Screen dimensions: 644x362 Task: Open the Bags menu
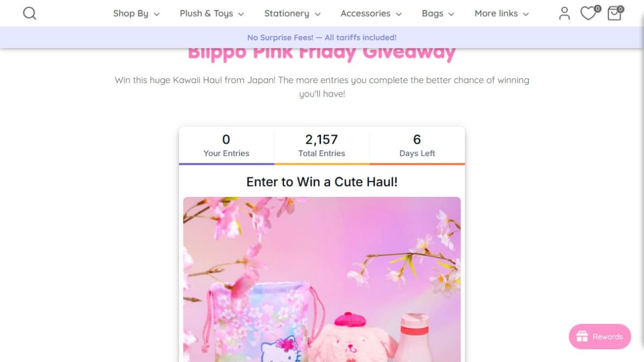pos(438,13)
